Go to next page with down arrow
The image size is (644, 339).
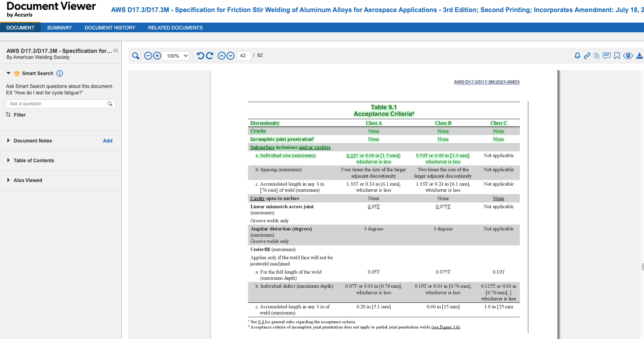[231, 56]
